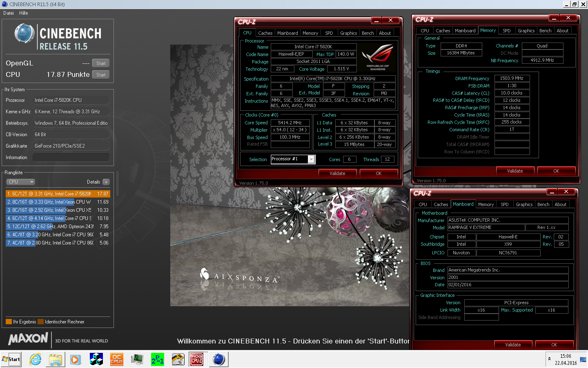Select Memory tab in CPU-Z Motherboard info window

[x=486, y=204]
